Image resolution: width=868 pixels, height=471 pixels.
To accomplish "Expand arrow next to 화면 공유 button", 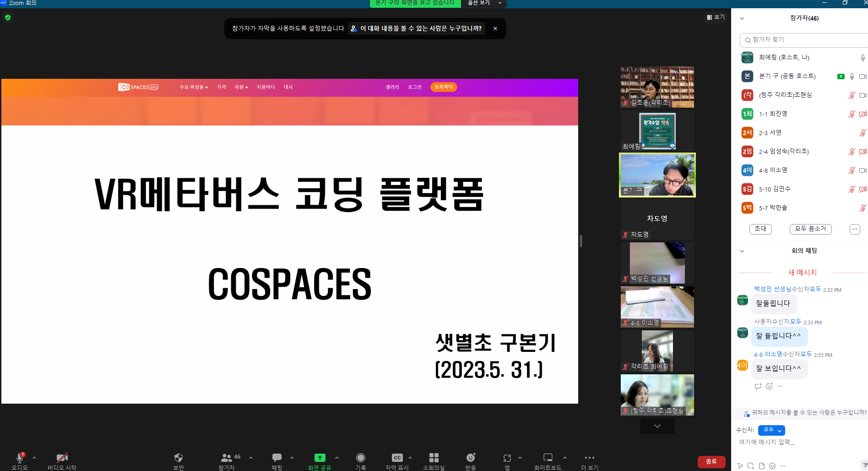I will (x=337, y=457).
